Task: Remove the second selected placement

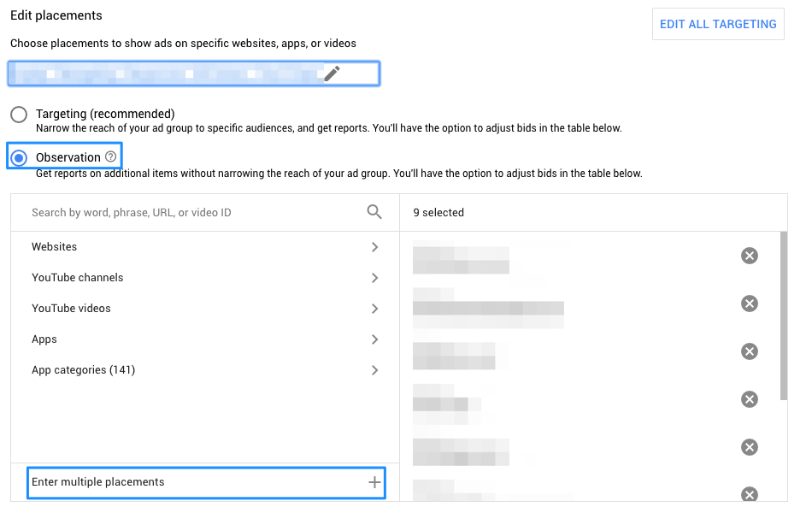Action: coord(750,304)
